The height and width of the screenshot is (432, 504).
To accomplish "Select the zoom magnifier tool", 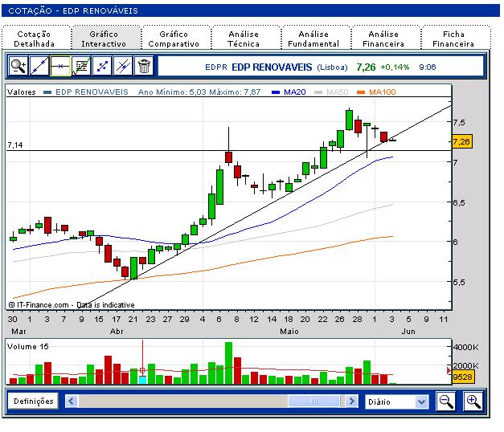I will [x=18, y=66].
